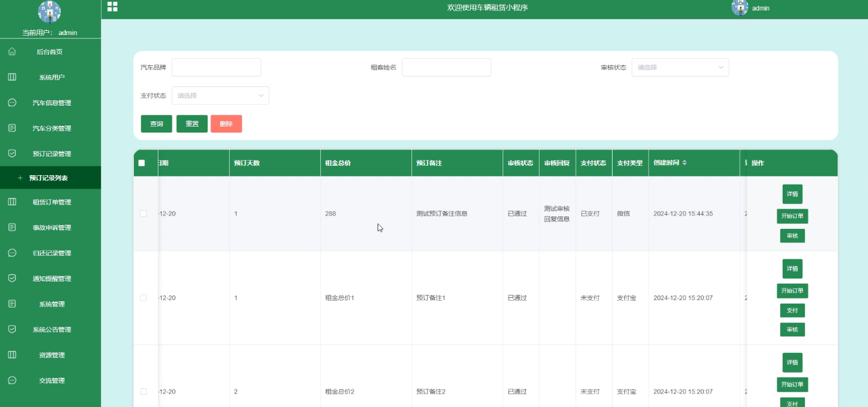868x407 pixels.
Task: Toggle the select-all checkbox in table header
Action: pyautogui.click(x=141, y=163)
